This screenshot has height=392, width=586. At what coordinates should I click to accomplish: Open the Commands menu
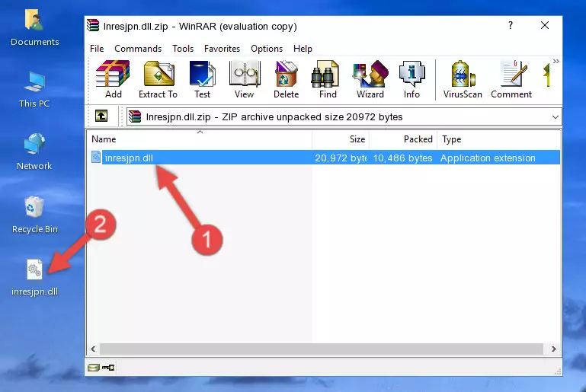(x=138, y=49)
